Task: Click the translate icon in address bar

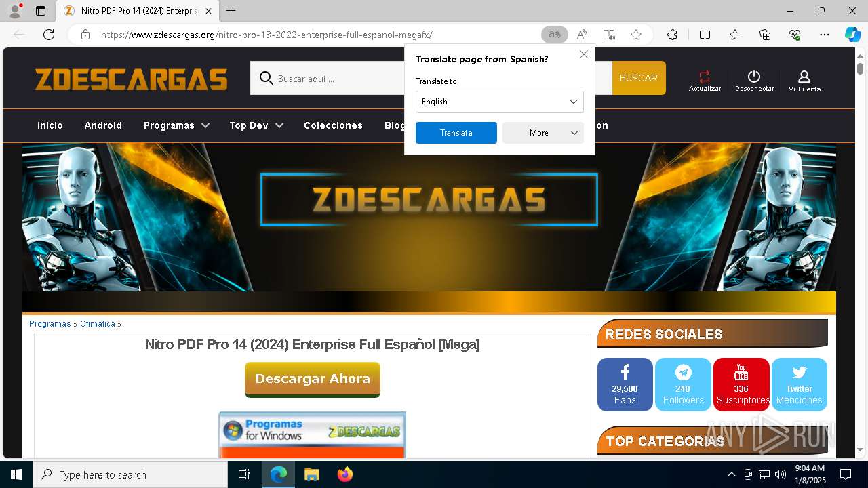Action: 555,35
